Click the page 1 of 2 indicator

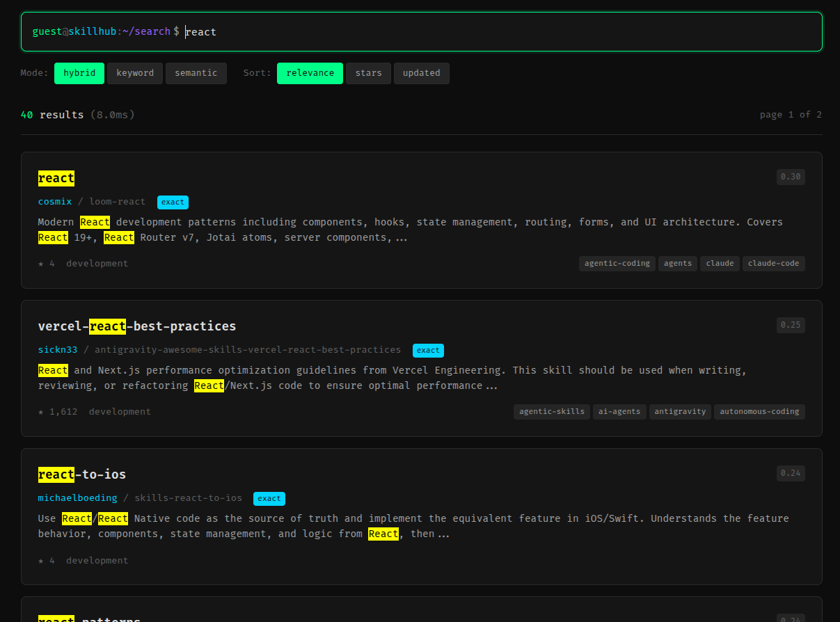(791, 114)
